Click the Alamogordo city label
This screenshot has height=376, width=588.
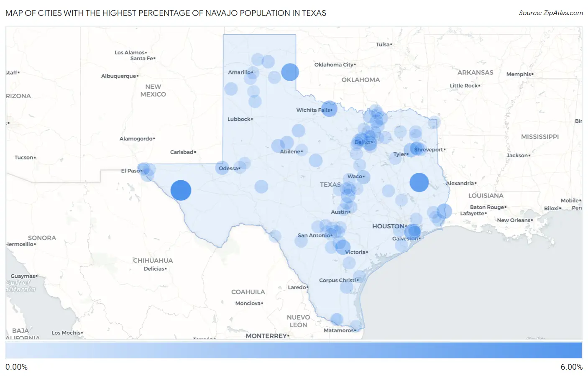pyautogui.click(x=137, y=139)
